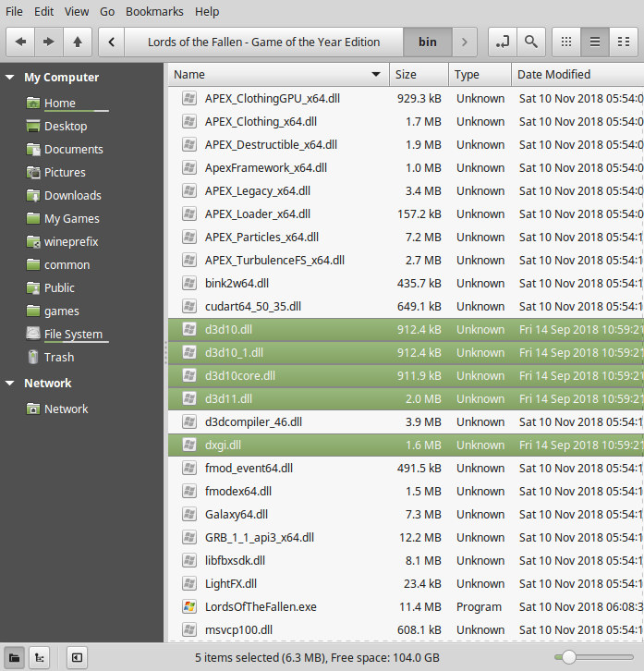This screenshot has width=644, height=671.
Task: Click the dxgi.dll file icon
Action: (189, 445)
